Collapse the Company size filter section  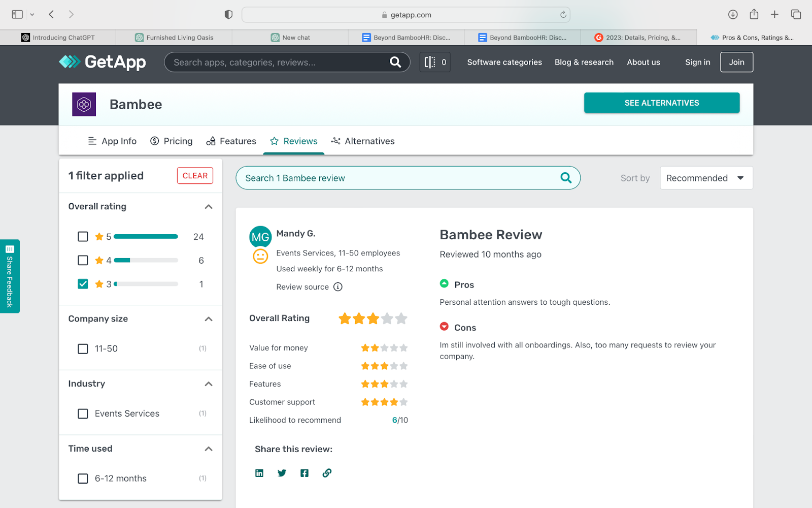[x=209, y=319]
